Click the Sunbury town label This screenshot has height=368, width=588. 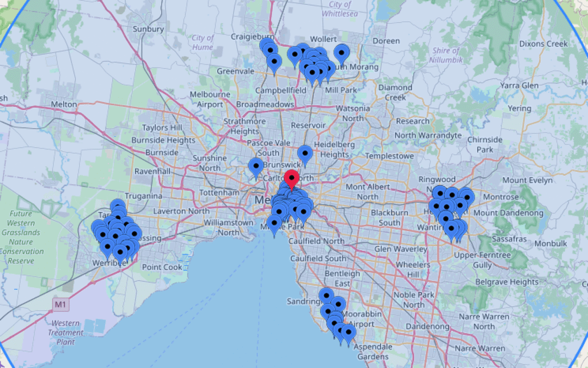[148, 29]
